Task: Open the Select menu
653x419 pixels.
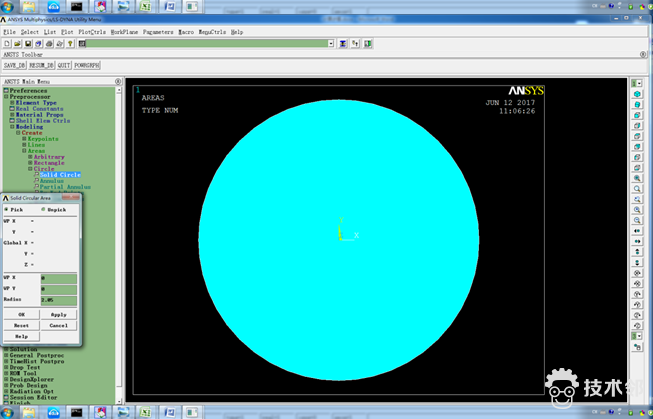Action: (x=30, y=32)
